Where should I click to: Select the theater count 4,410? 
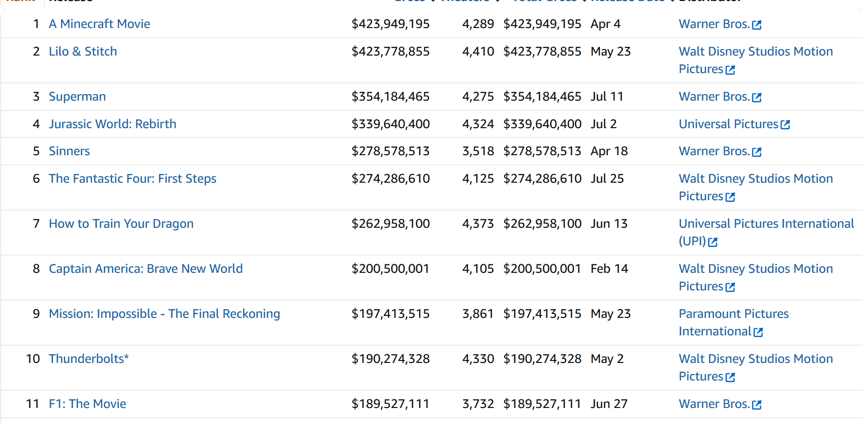[x=478, y=52]
